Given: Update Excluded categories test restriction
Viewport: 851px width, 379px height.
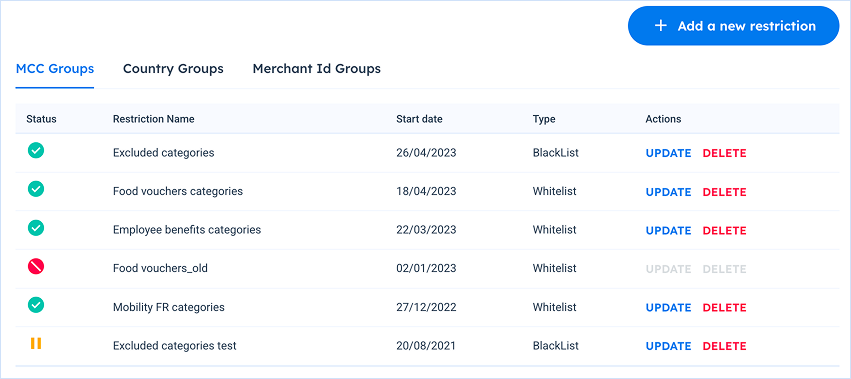Looking at the screenshot, I should tap(668, 346).
